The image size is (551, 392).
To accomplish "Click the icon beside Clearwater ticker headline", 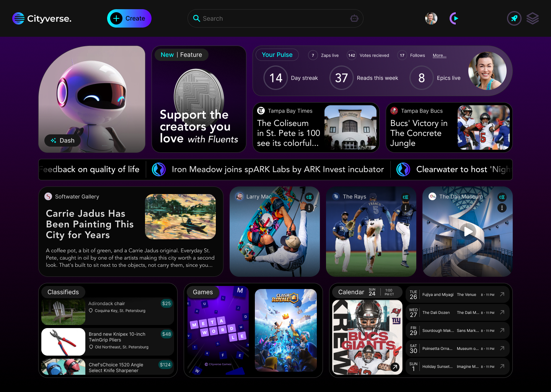I will (403, 169).
